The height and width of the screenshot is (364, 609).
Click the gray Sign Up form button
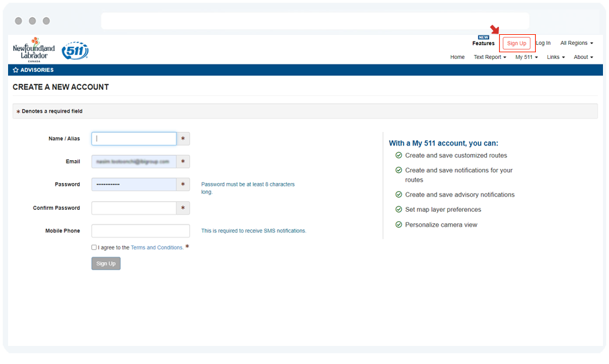click(x=106, y=263)
